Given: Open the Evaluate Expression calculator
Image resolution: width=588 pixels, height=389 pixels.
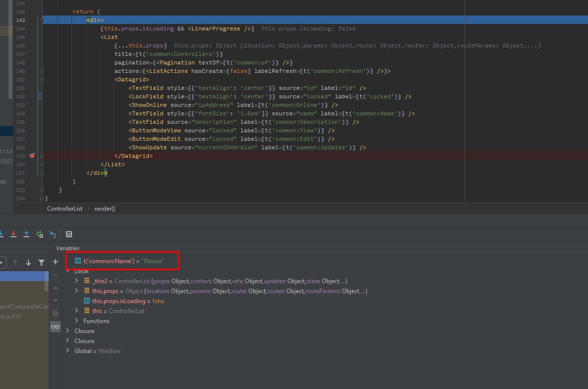Looking at the screenshot, I should pos(69,234).
